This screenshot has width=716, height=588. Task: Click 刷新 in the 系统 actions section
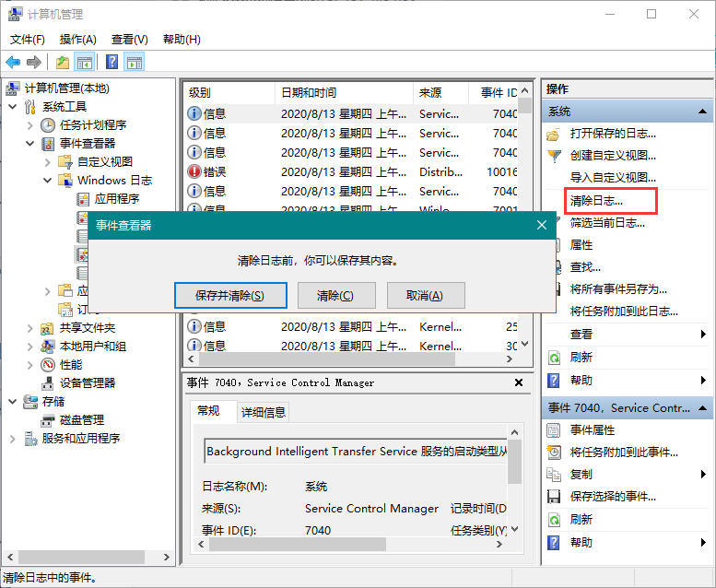click(581, 357)
